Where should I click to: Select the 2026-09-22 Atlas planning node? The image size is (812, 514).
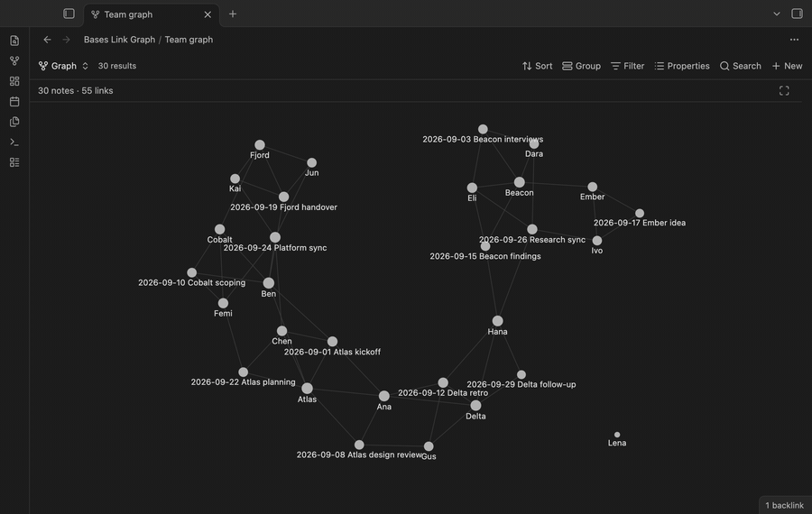click(x=243, y=372)
